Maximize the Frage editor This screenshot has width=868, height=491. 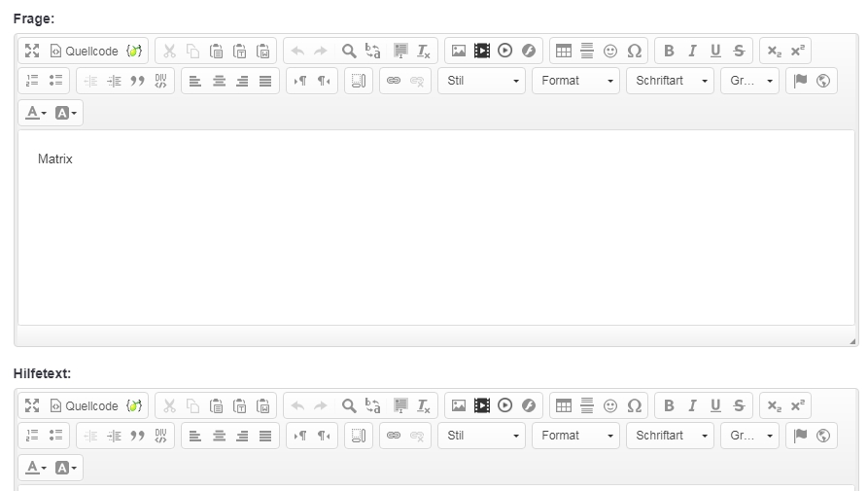[32, 51]
